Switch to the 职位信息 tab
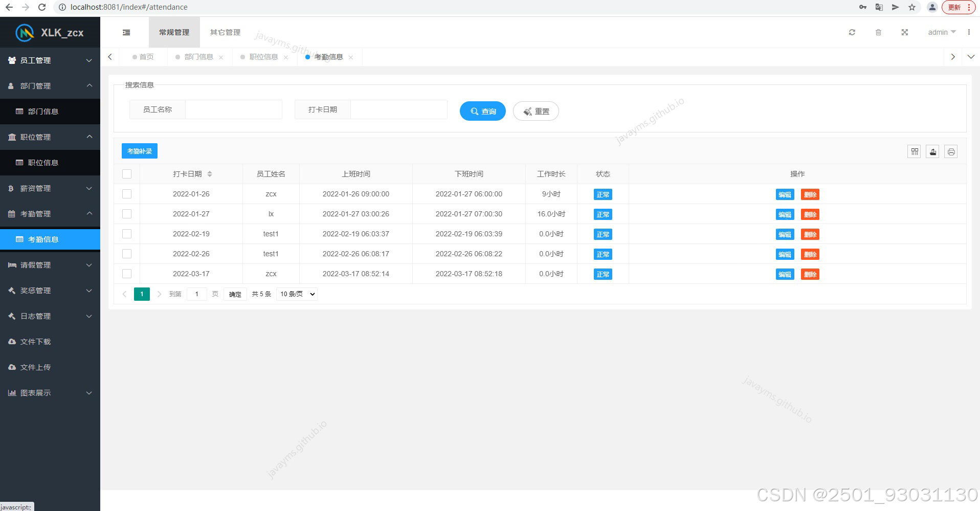Image resolution: width=980 pixels, height=511 pixels. [x=263, y=57]
